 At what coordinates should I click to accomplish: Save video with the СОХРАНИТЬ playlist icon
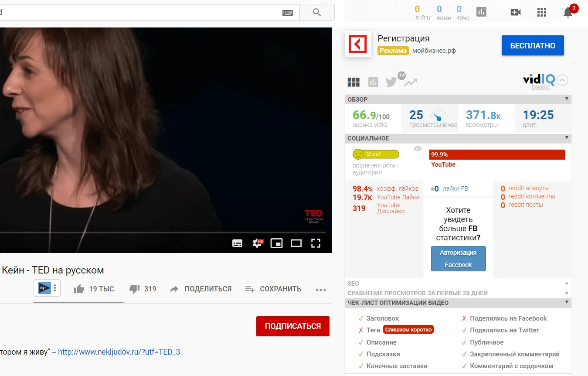(273, 289)
